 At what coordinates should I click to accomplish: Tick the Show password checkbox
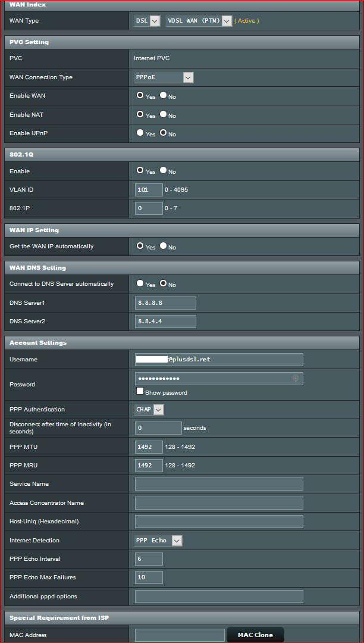click(x=140, y=391)
